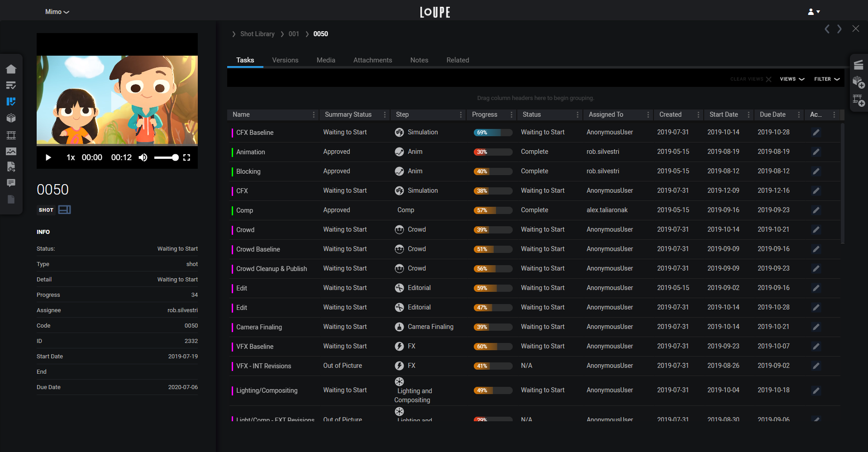Open the Home icon in left sidebar

[x=11, y=69]
